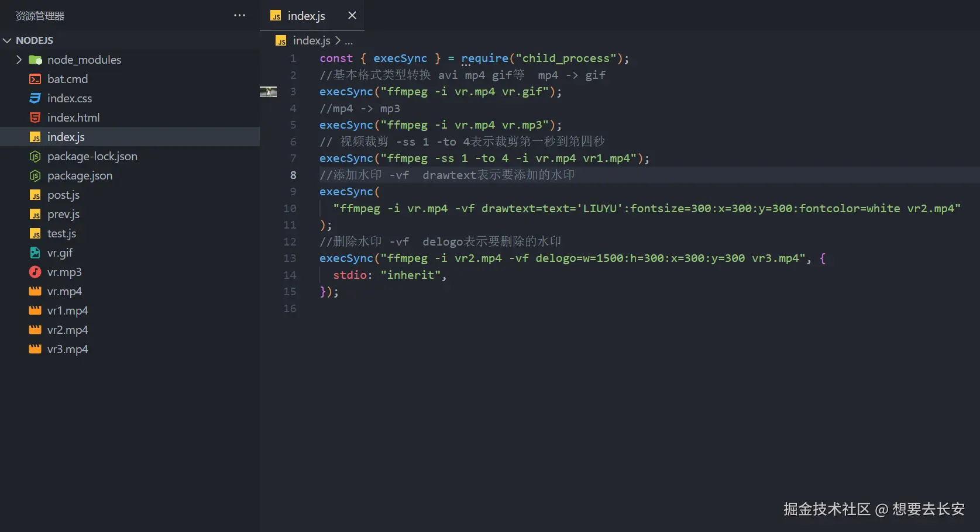Click line number 1 in the gutter
Screen dimensions: 980x532
point(293,58)
